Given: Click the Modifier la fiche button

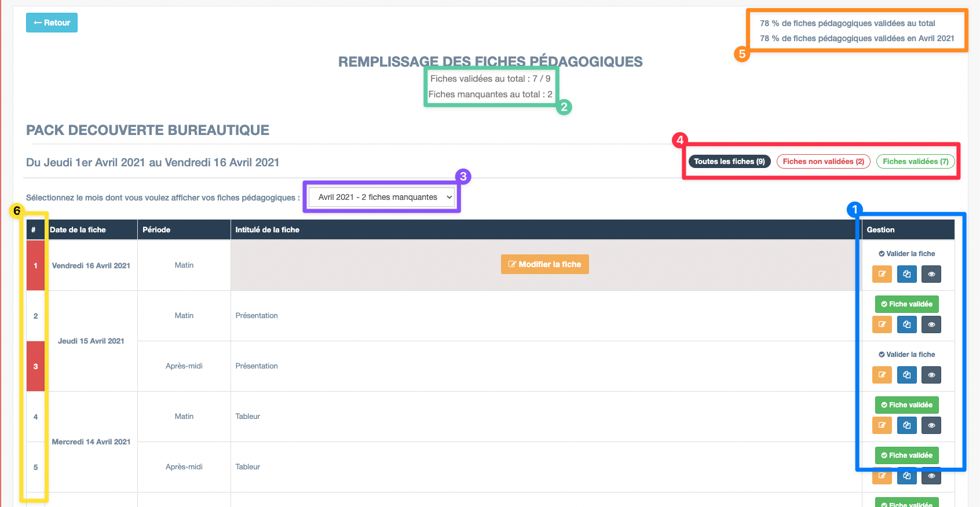Looking at the screenshot, I should click(544, 264).
